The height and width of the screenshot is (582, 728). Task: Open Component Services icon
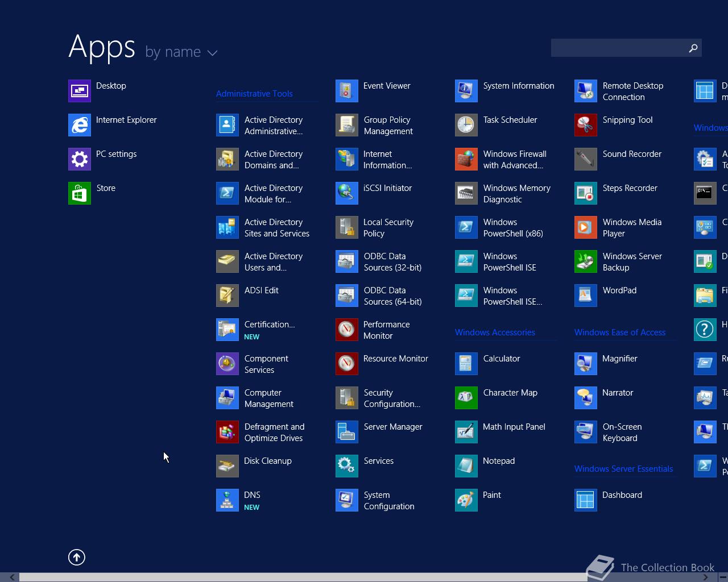pyautogui.click(x=227, y=364)
